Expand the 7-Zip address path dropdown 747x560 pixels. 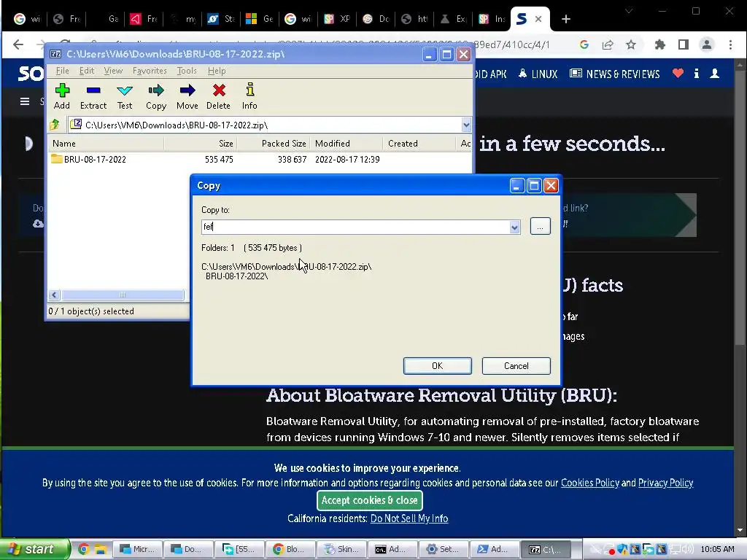(x=466, y=125)
